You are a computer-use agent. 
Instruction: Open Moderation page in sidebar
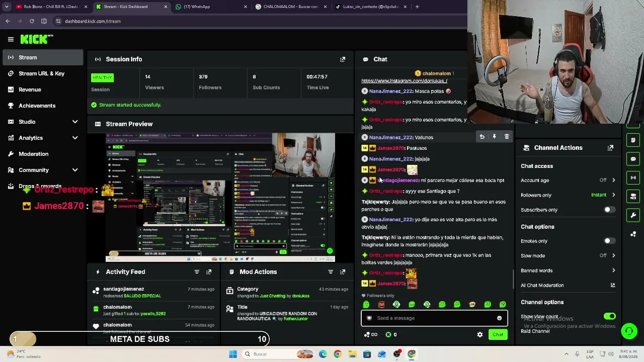(43, 154)
